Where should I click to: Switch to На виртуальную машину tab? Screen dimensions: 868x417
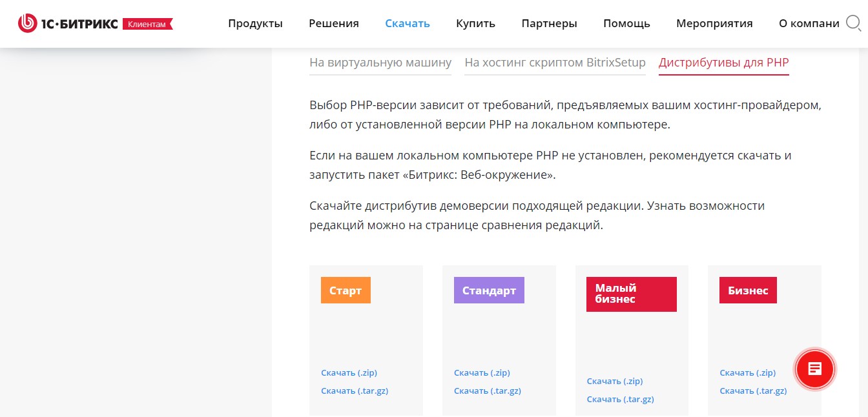coord(380,63)
